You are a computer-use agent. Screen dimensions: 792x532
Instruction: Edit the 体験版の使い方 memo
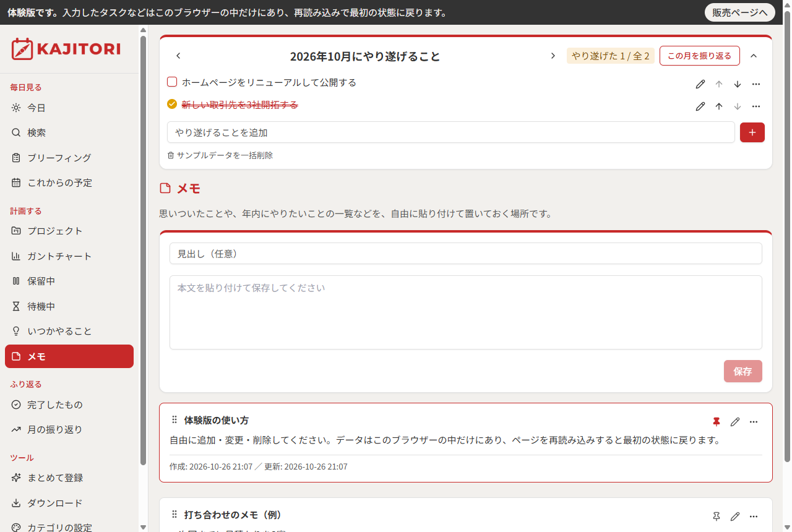(x=735, y=422)
